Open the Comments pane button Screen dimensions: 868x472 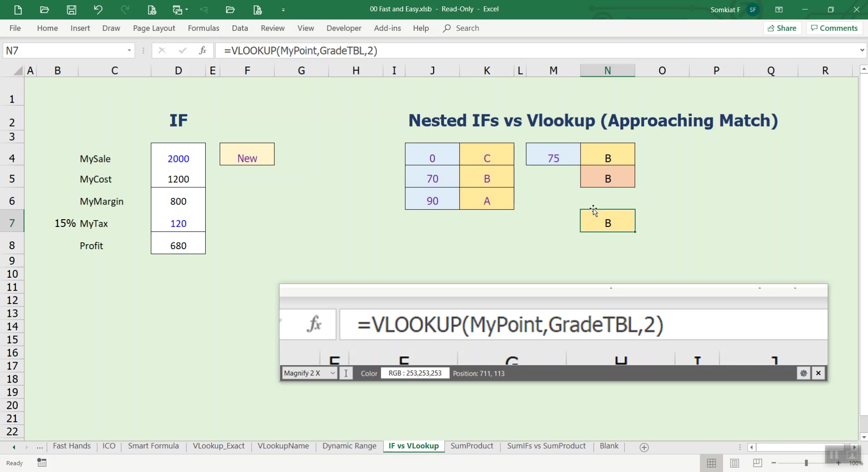pyautogui.click(x=834, y=28)
